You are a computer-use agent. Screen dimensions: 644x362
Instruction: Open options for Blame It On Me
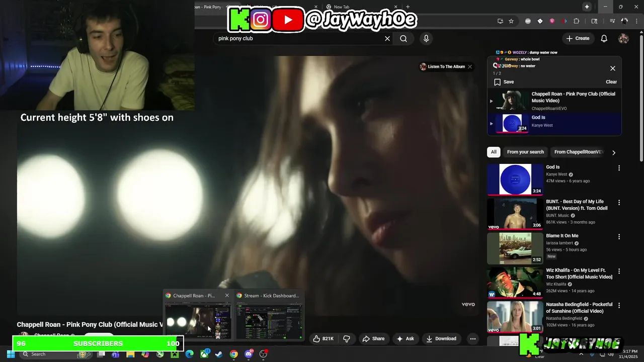point(619,236)
